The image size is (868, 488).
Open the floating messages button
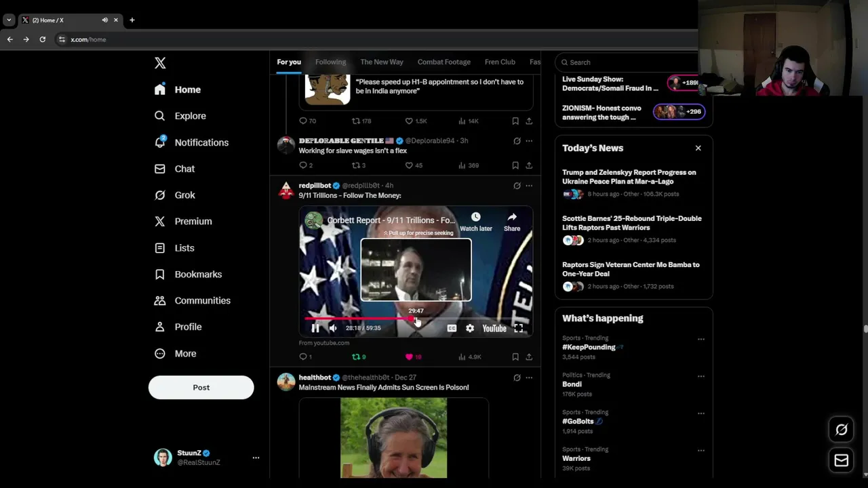(842, 461)
